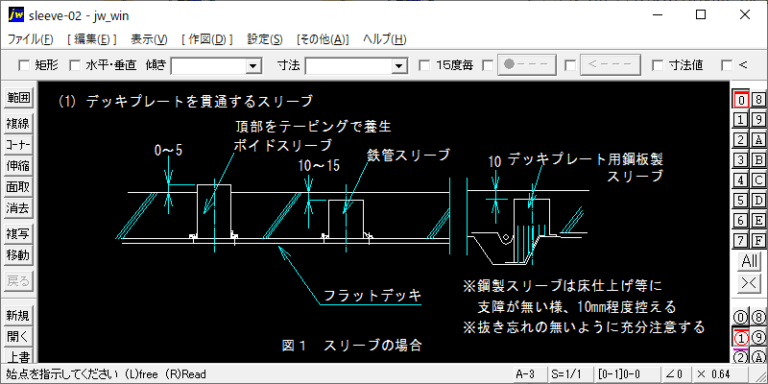768x384 pixels.
Task: Tick the checkbox before the <--- button
Action: coord(570,65)
